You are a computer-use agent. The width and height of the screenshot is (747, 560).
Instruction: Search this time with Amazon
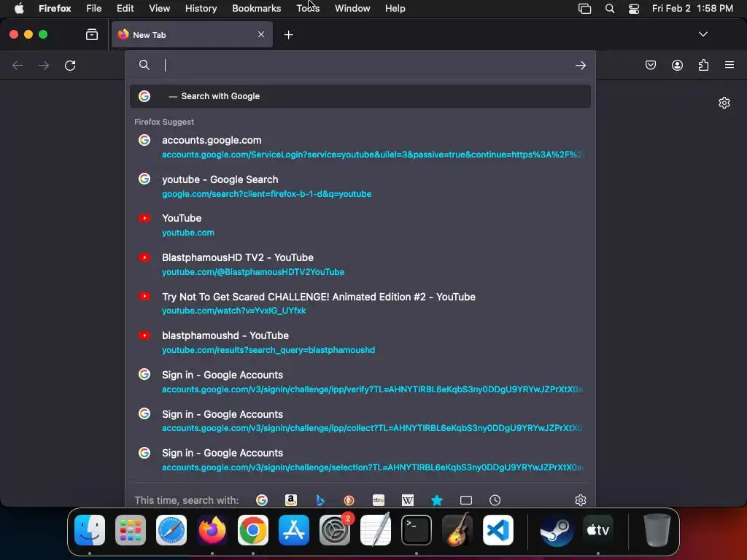[290, 500]
